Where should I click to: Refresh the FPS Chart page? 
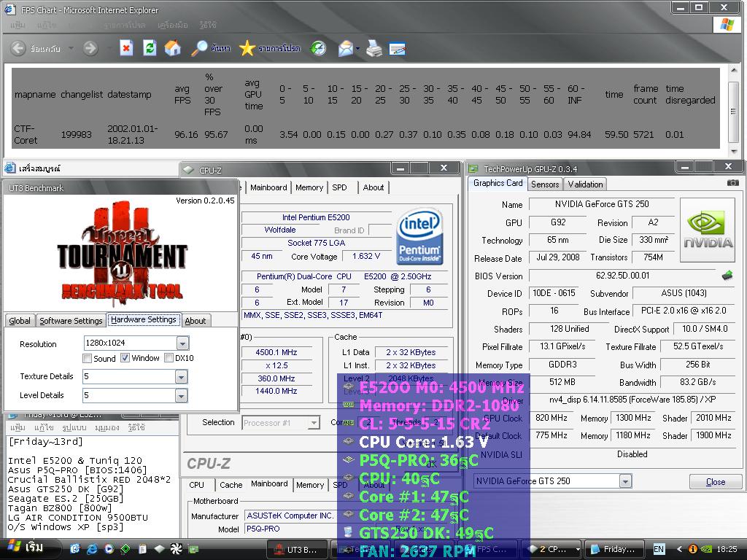(x=150, y=48)
